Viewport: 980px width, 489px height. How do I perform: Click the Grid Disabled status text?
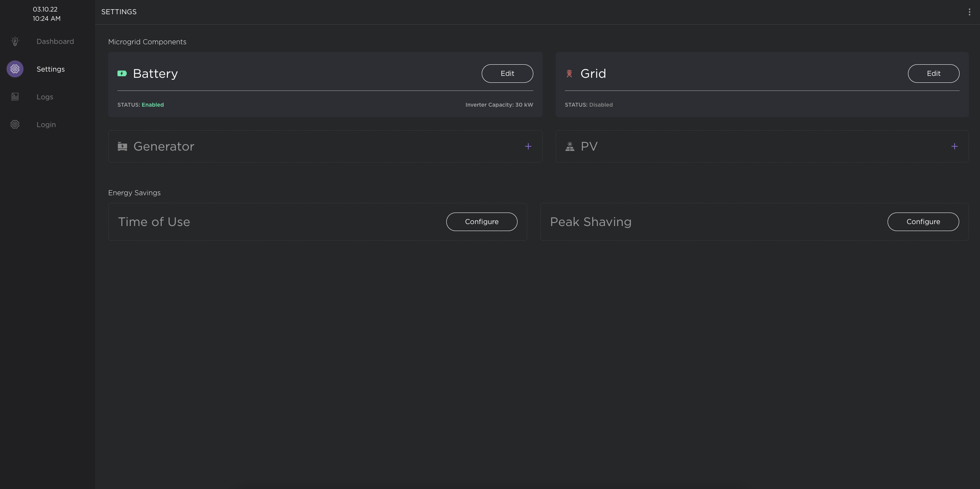pyautogui.click(x=601, y=105)
